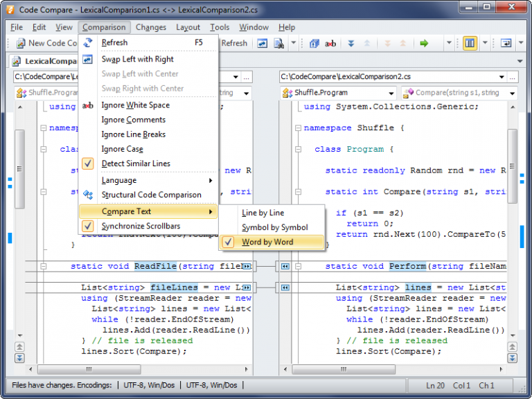Click the Ignore White Space toolbar icon

(330, 43)
